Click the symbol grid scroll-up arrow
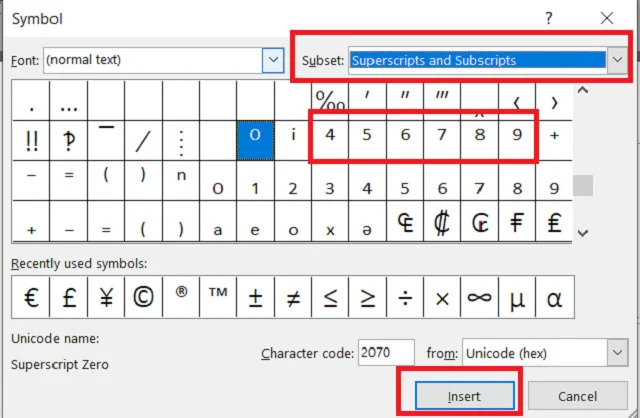The width and height of the screenshot is (640, 418). point(583,91)
